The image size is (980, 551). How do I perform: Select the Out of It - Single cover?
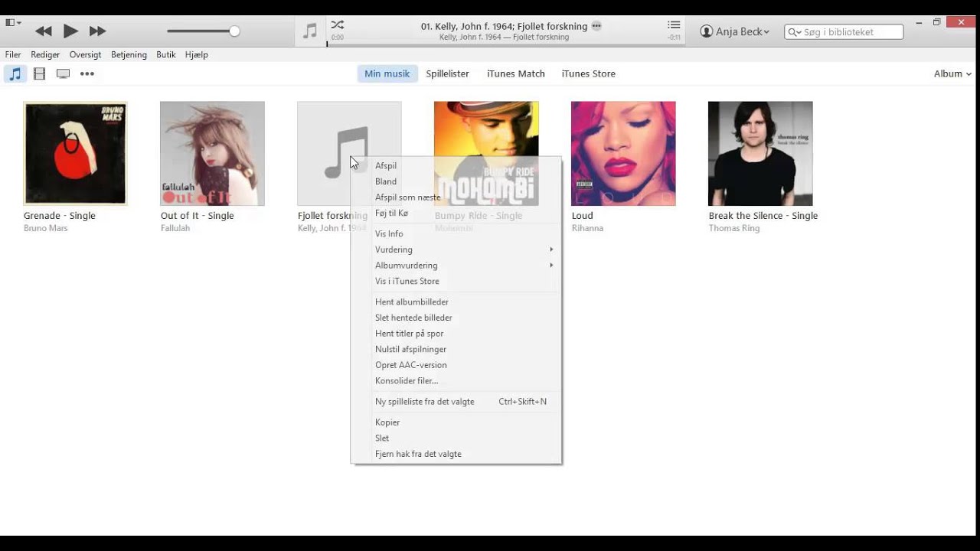212,154
